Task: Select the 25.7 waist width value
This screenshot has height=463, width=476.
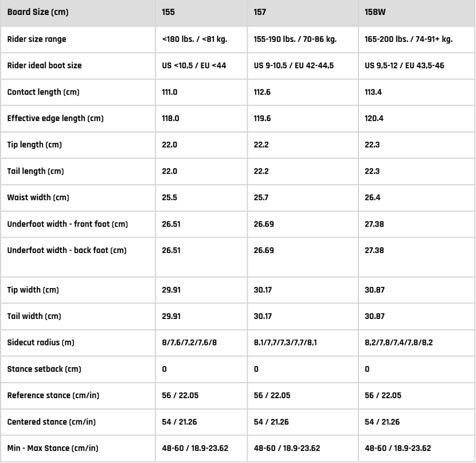Action: (261, 197)
